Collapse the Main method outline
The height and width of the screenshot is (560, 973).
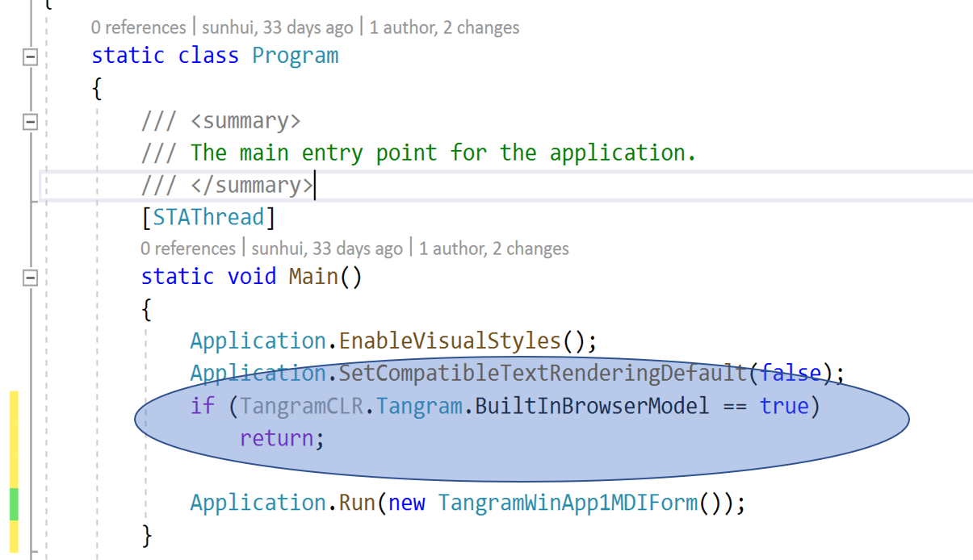(x=31, y=278)
